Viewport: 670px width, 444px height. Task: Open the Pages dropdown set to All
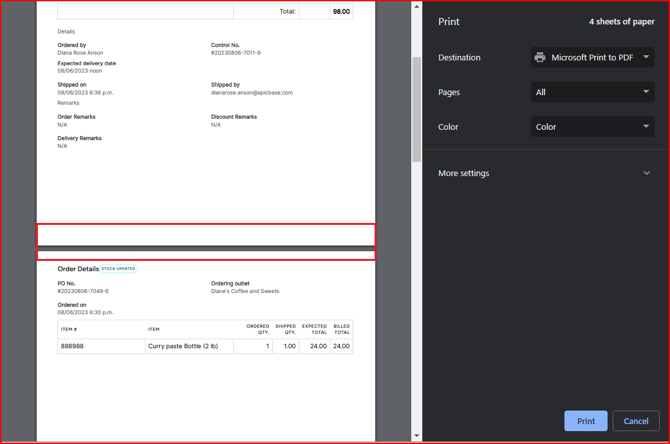(x=592, y=92)
